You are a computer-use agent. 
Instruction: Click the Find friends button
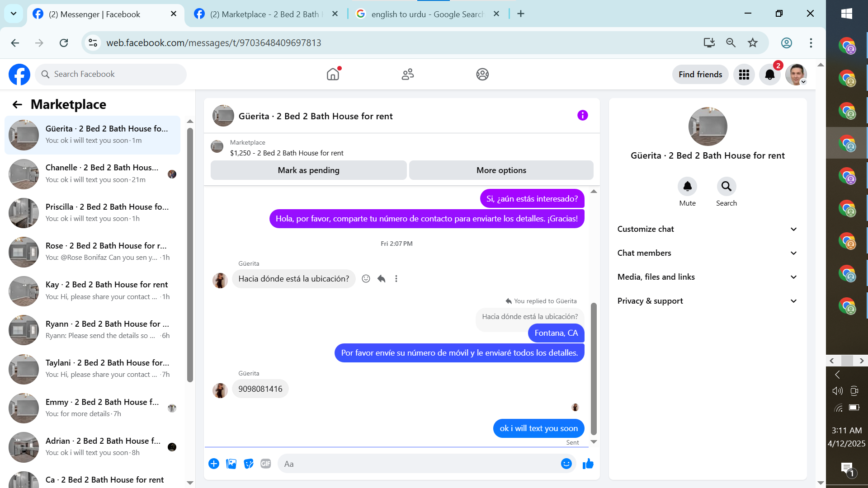pos(700,75)
